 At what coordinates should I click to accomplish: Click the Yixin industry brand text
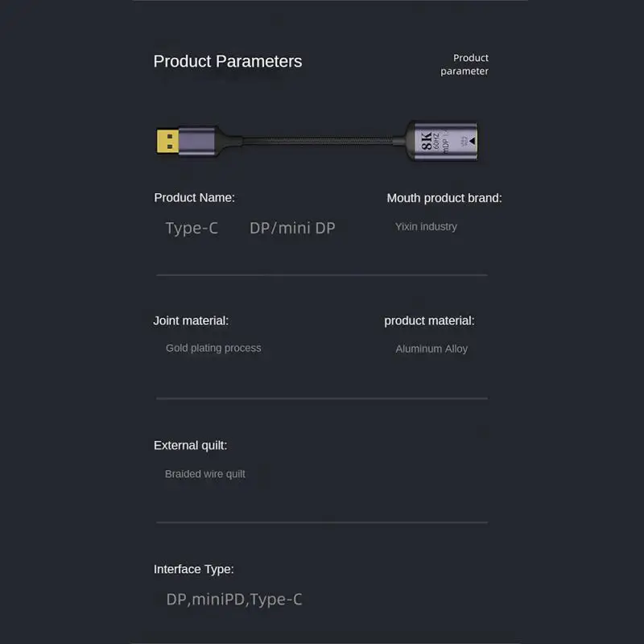point(426,227)
